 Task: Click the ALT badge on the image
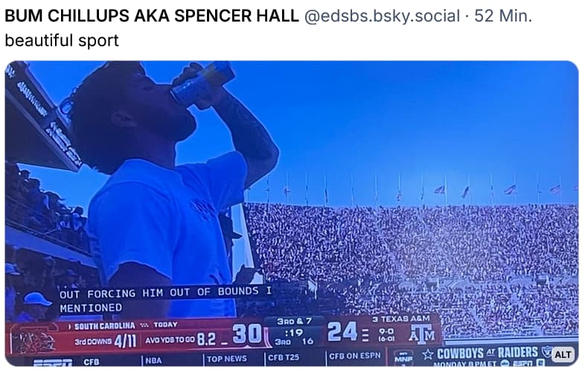pyautogui.click(x=563, y=354)
